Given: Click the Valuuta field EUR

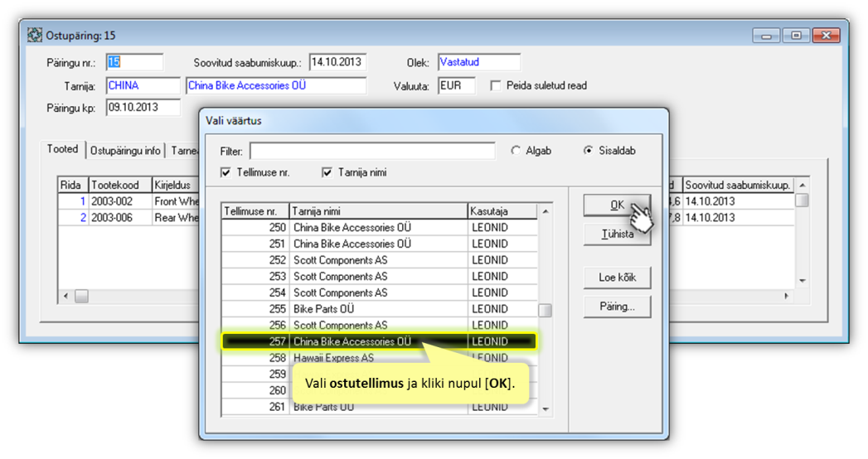Looking at the screenshot, I should pos(456,85).
